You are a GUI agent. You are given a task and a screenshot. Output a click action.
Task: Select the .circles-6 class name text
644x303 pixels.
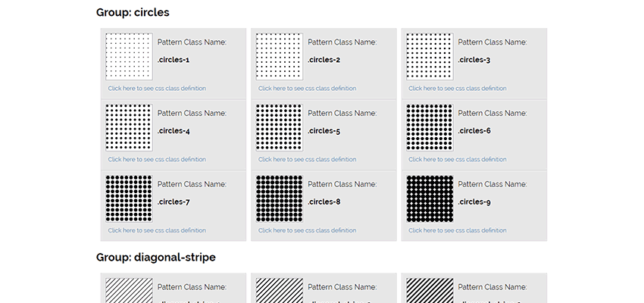[474, 131]
